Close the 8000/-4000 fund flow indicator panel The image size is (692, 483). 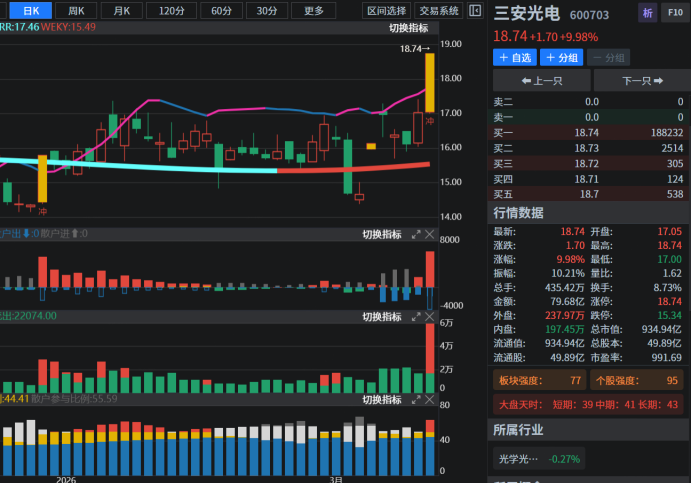[x=430, y=234]
